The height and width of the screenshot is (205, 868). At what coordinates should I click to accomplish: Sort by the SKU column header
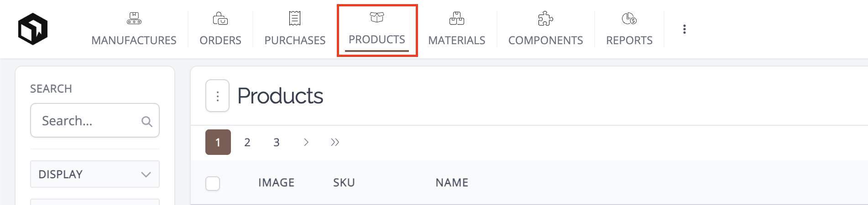point(344,183)
